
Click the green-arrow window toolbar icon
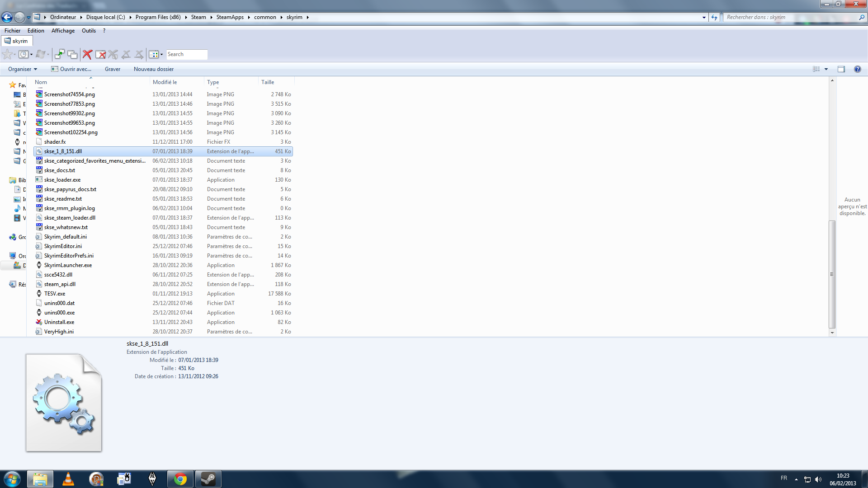(59, 54)
